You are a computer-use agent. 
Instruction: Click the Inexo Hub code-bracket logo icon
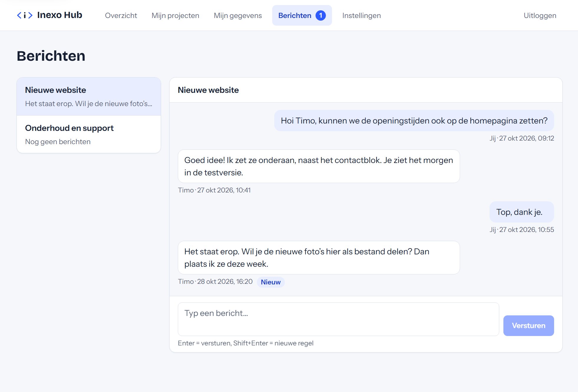click(25, 15)
